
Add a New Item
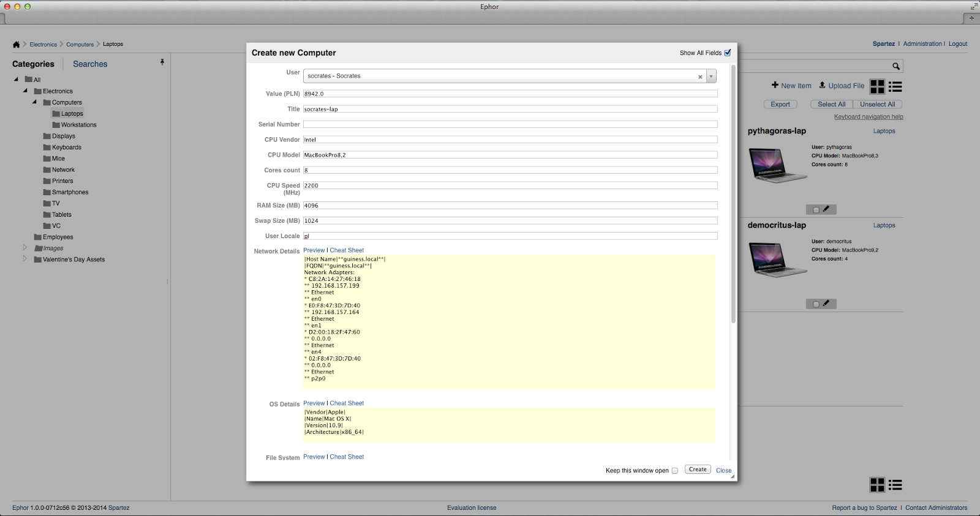click(x=791, y=86)
